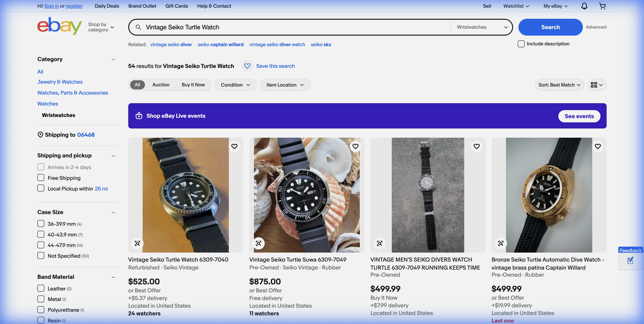Click the Shipping to location pin icon
This screenshot has height=324, width=644.
point(40,134)
